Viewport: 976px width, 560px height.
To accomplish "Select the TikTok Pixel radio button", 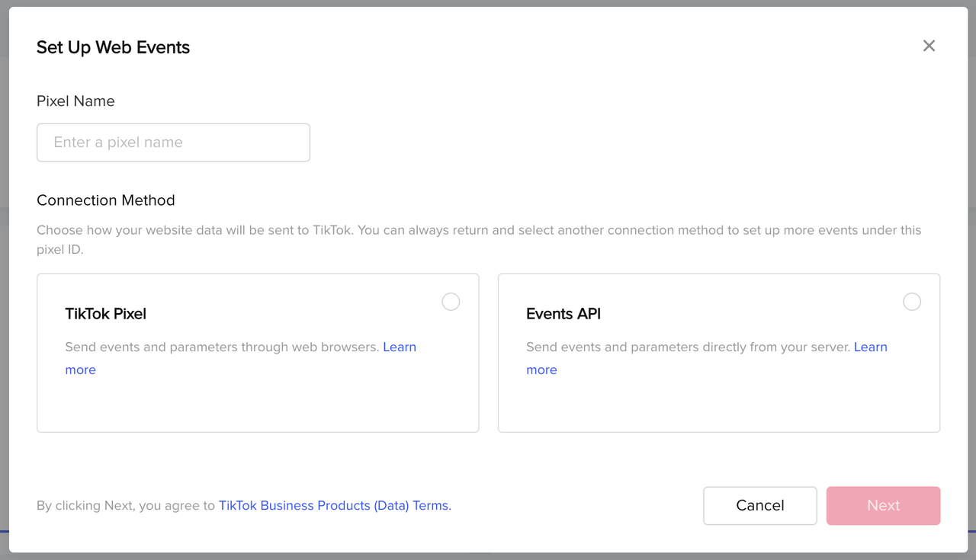I will (x=451, y=302).
